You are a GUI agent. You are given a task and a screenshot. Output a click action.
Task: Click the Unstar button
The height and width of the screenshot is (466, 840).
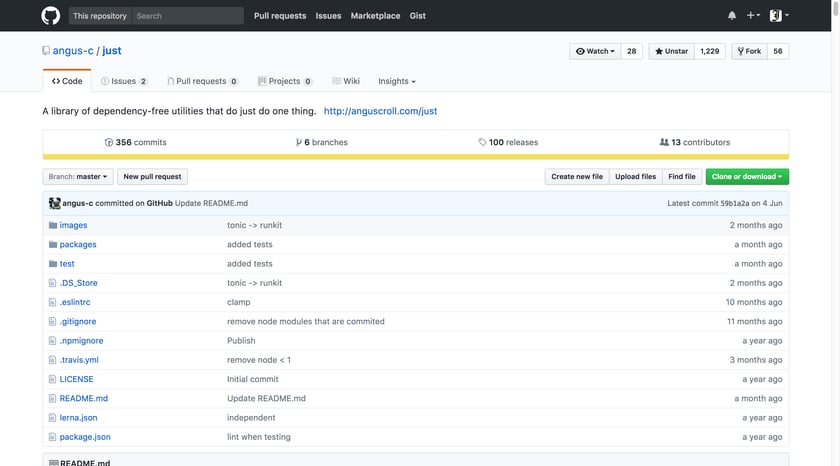671,51
